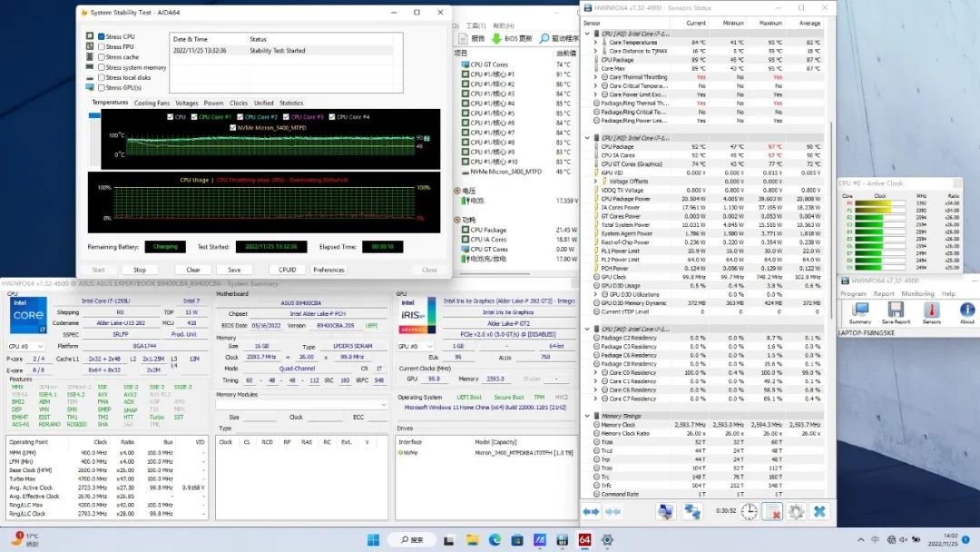Switch to AIDA64 taskbar icon
The image size is (980, 552).
click(584, 539)
